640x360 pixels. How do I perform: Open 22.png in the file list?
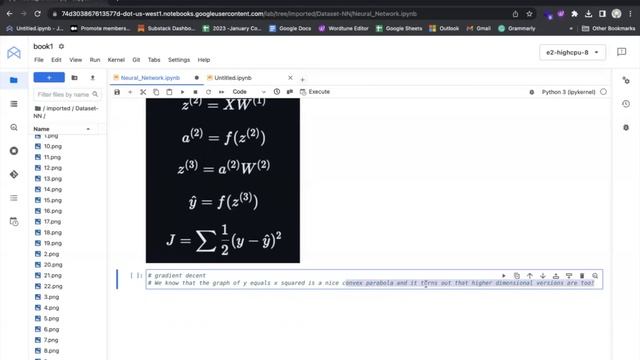click(x=53, y=286)
